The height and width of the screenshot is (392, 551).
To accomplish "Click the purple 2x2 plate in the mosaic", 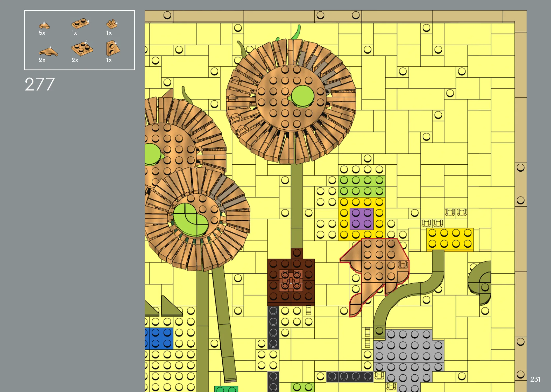I will point(362,219).
